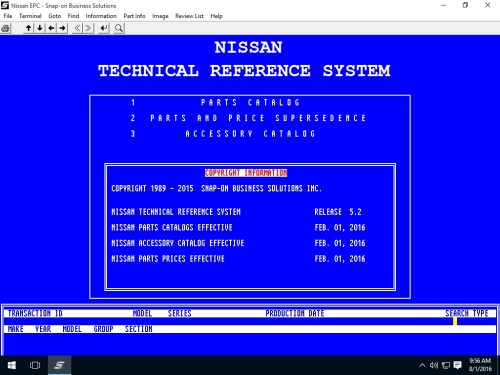Click the left arrow toolbar button
This screenshot has height=375, width=500.
pos(51,28)
